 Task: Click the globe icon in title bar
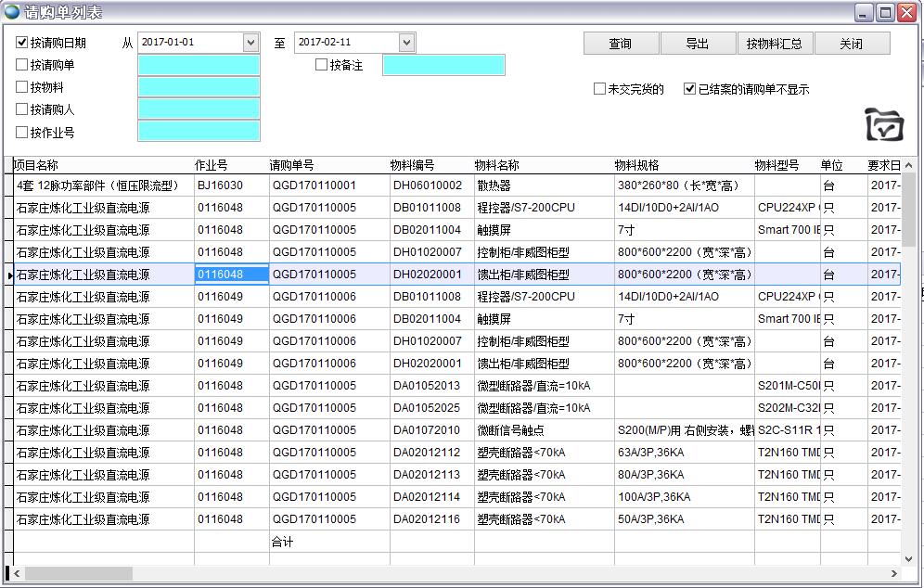[11, 12]
